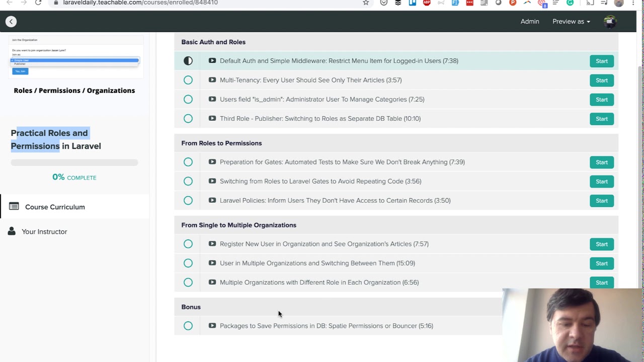This screenshot has height=362, width=644.
Task: Click the Course Curriculum list icon
Action: tap(14, 207)
